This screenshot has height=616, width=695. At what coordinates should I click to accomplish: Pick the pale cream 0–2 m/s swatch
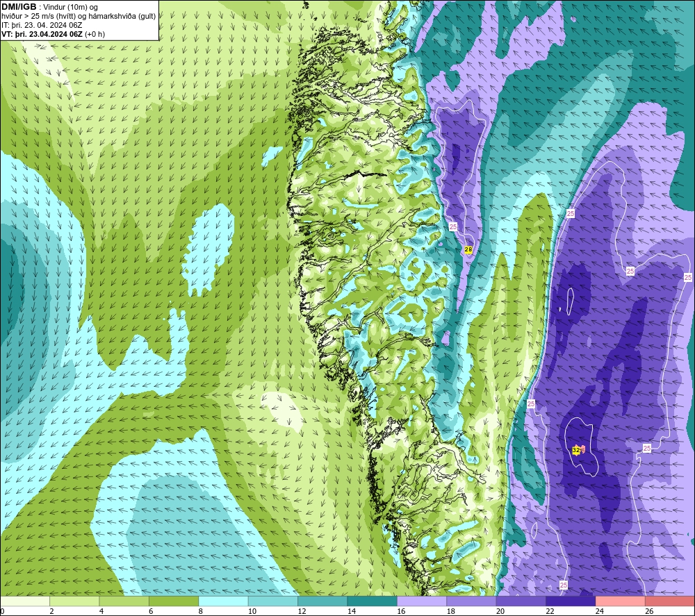[x=25, y=601]
